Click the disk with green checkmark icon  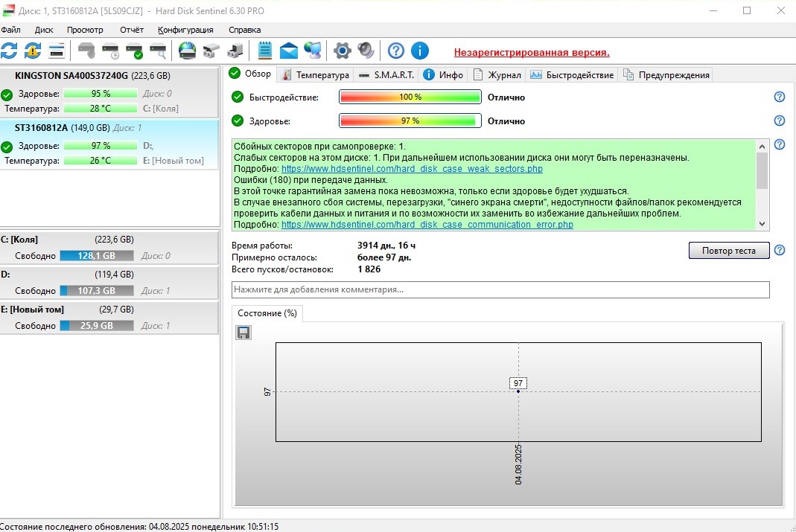[135, 51]
